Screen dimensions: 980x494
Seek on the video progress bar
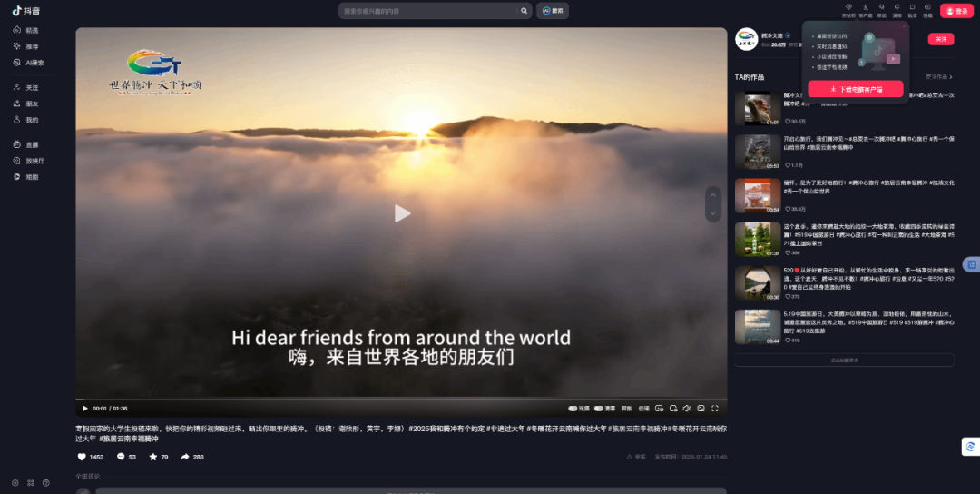pos(401,399)
